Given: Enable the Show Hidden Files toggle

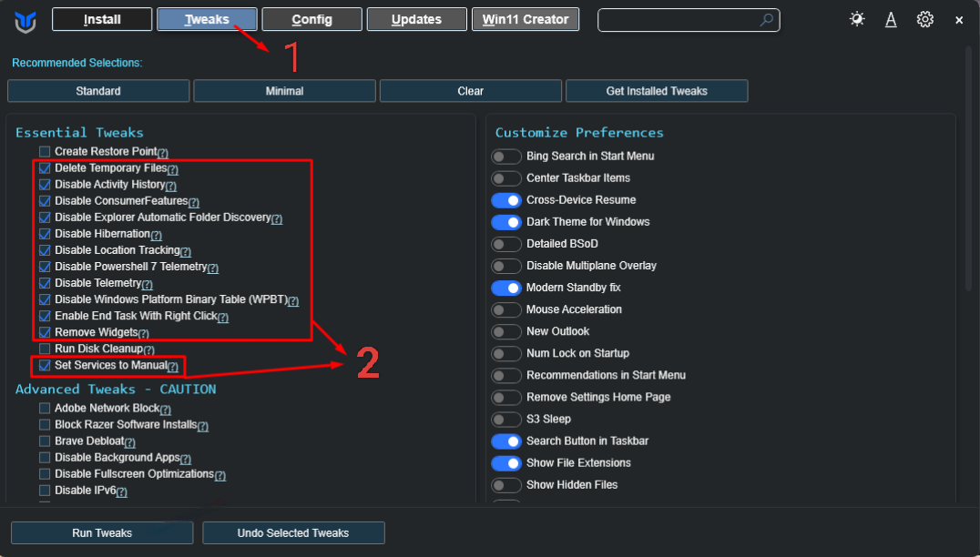Looking at the screenshot, I should pyautogui.click(x=506, y=484).
